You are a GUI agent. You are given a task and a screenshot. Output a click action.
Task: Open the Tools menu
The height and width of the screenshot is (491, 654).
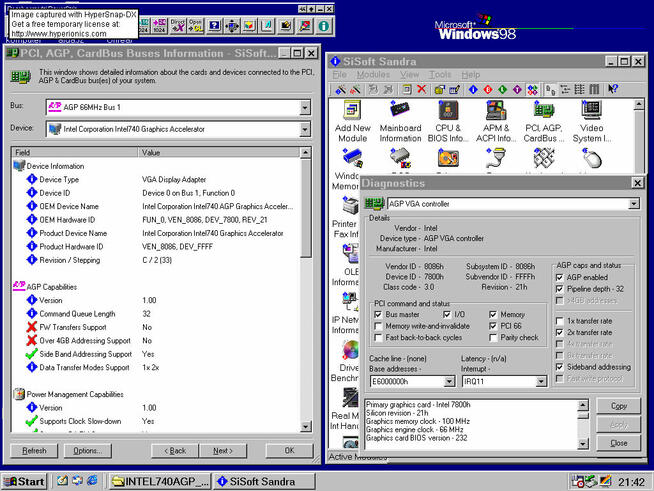(x=440, y=75)
